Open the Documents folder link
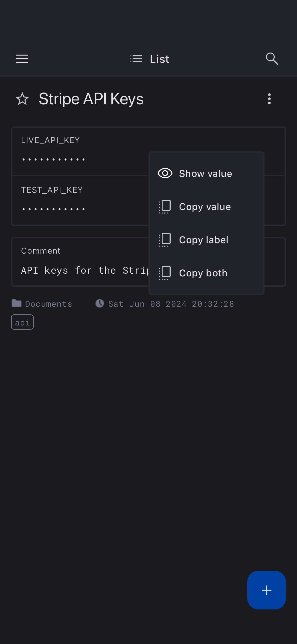Screen dimensions: 297x644 (49, 304)
